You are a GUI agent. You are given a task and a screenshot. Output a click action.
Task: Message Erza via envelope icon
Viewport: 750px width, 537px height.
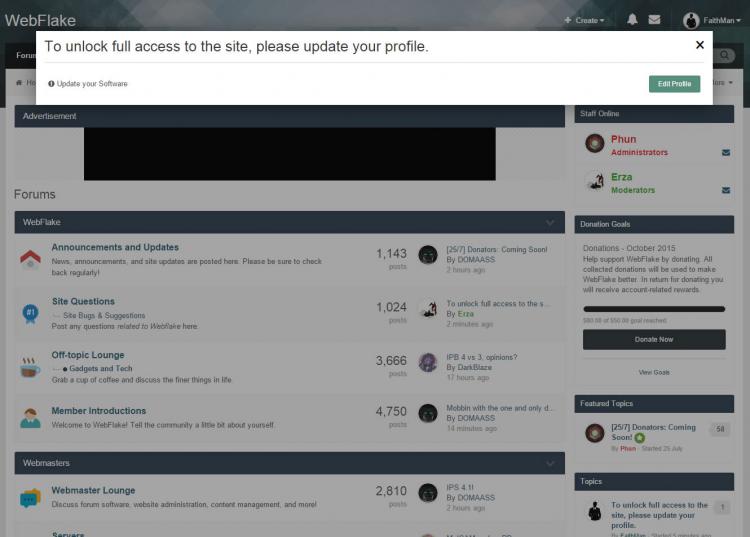[726, 190]
